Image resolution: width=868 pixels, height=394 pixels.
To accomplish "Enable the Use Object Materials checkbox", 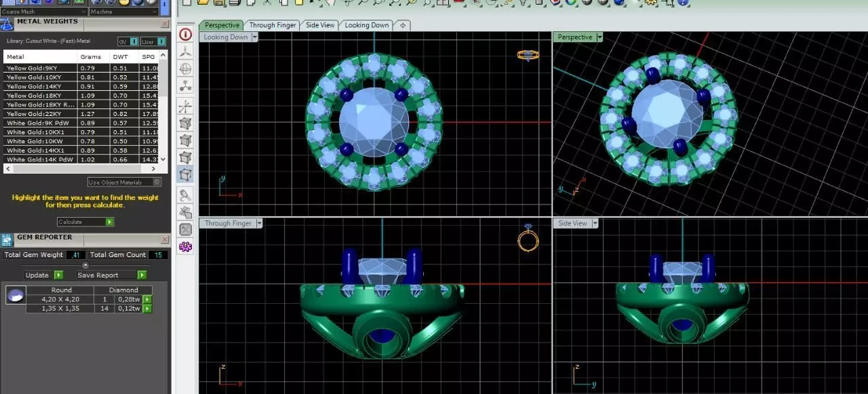I will click(x=157, y=182).
